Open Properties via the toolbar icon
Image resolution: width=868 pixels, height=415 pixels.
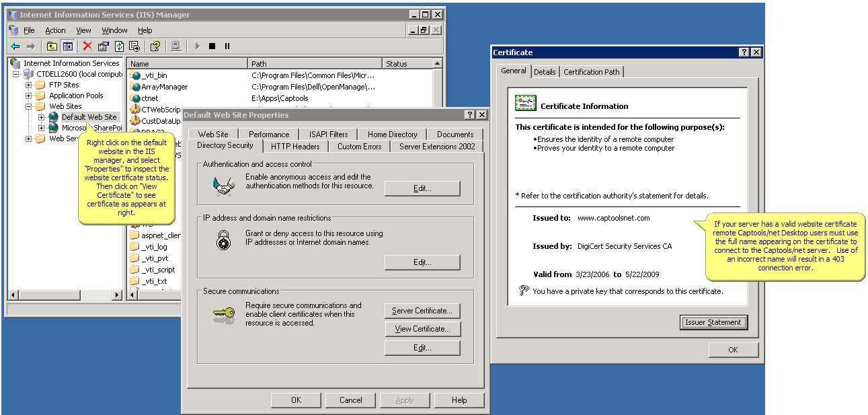[x=103, y=46]
